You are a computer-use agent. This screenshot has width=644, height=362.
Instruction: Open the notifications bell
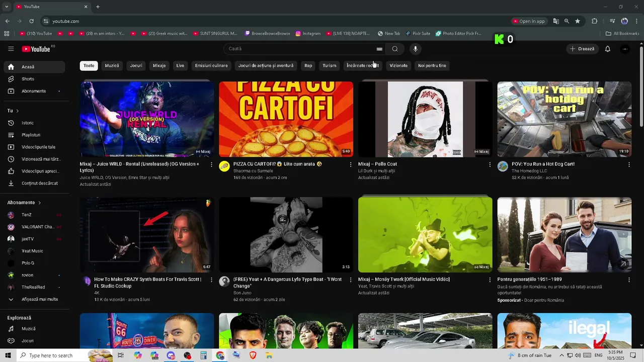coord(607,49)
